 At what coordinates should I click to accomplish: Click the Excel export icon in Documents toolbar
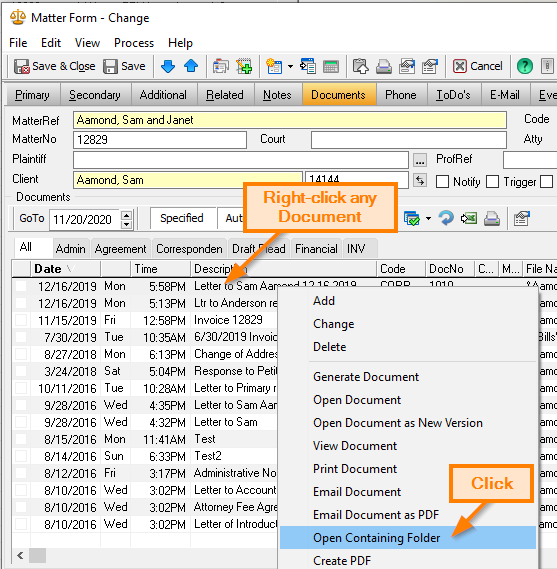(469, 218)
